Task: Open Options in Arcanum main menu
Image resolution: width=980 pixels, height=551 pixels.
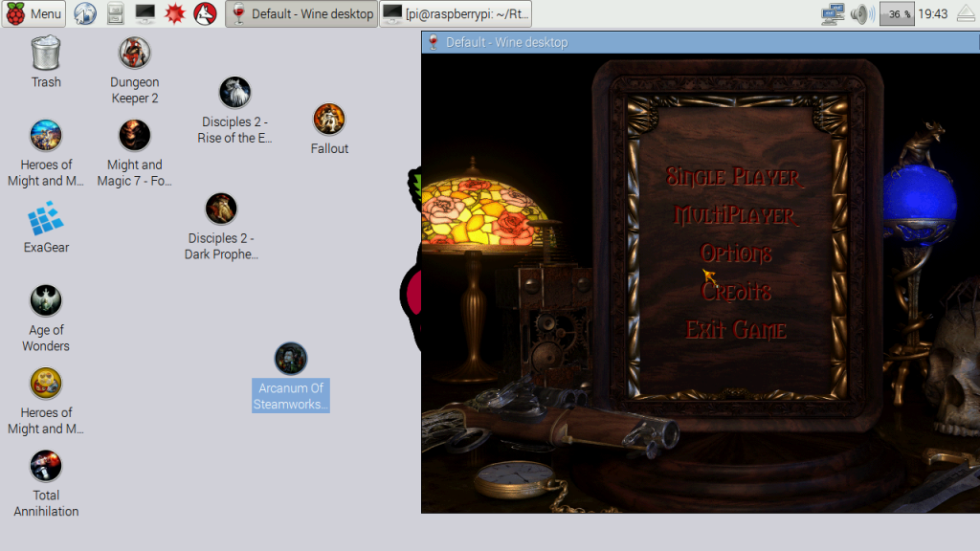Action: [x=736, y=253]
